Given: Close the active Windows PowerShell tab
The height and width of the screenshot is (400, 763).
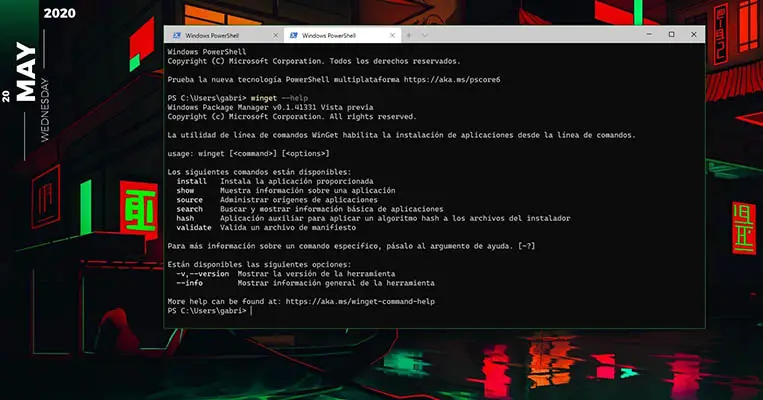Looking at the screenshot, I should 392,36.
